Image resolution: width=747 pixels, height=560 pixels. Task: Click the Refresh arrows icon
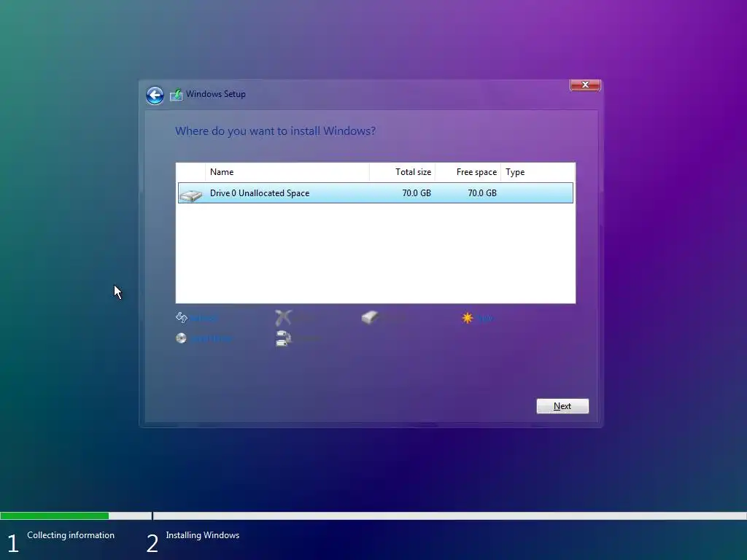point(182,317)
